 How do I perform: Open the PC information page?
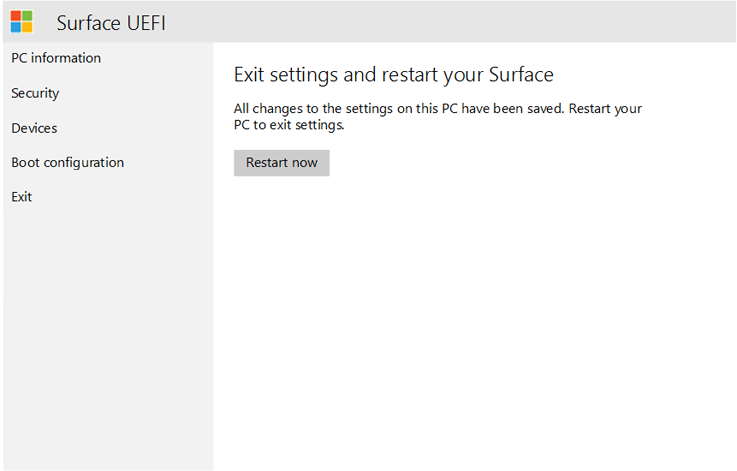point(56,58)
